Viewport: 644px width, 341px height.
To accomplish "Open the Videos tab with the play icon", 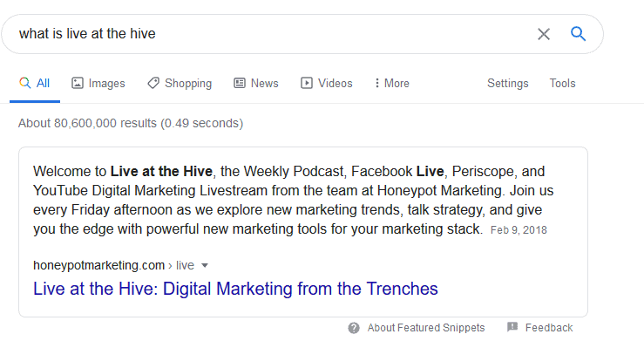I will (x=327, y=84).
